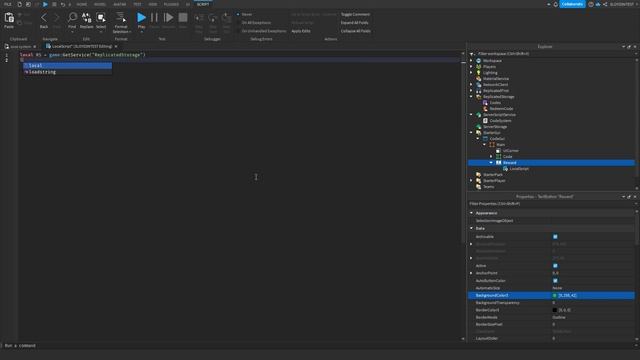This screenshot has width=640, height=360.
Task: Toggle the Active property checkbox
Action: click(555, 266)
